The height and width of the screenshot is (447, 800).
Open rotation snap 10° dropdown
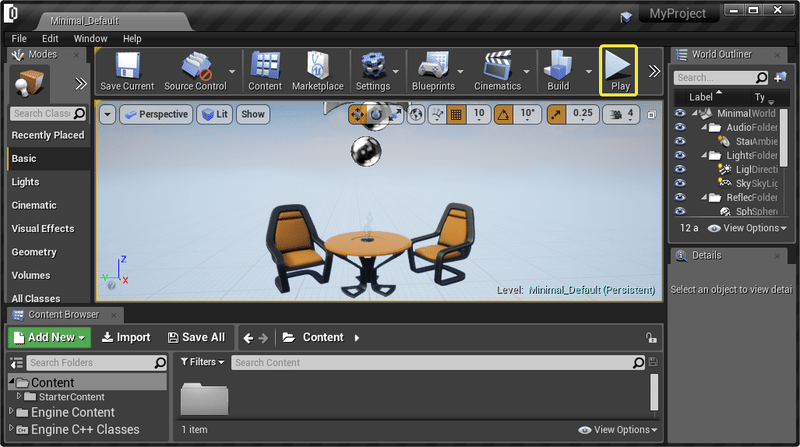coord(527,114)
